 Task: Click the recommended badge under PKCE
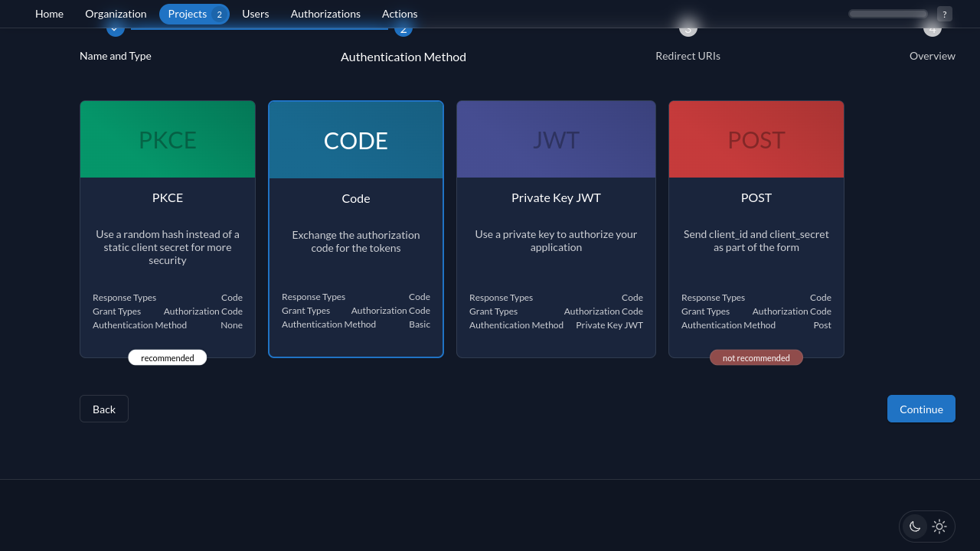(168, 357)
